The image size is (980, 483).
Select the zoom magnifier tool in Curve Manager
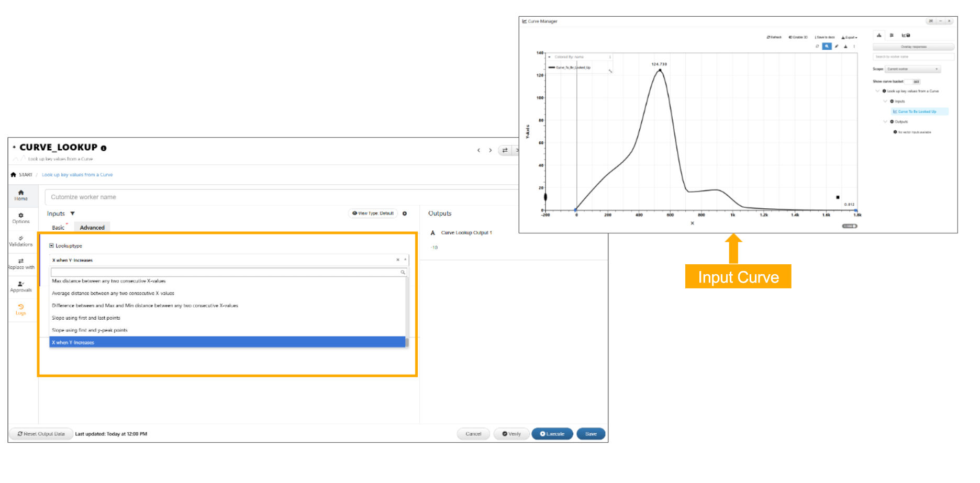(827, 47)
